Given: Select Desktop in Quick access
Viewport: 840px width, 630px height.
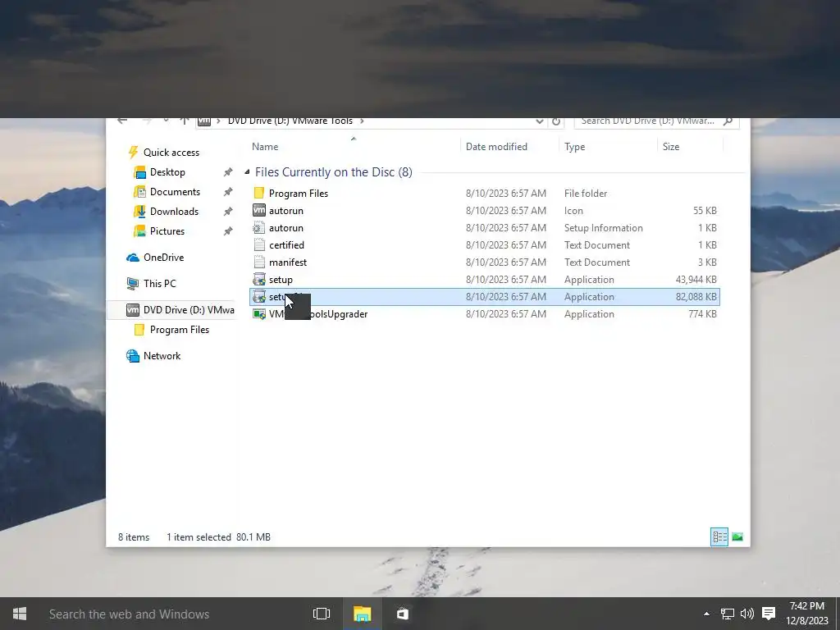Looking at the screenshot, I should pyautogui.click(x=167, y=172).
